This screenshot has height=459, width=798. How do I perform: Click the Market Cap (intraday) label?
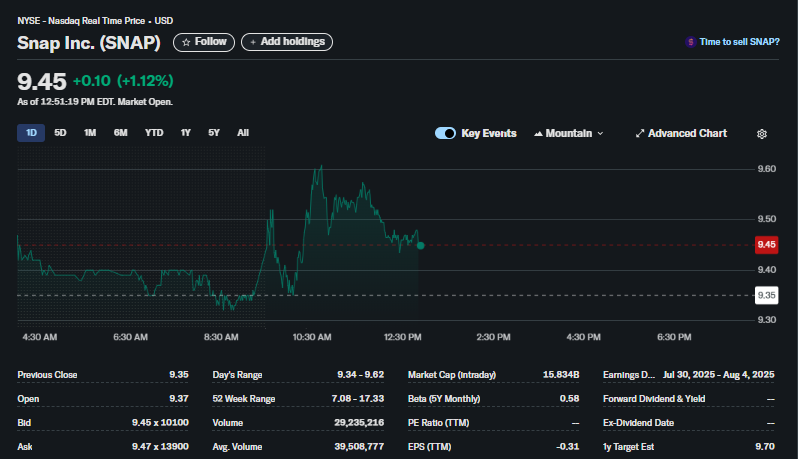(452, 375)
